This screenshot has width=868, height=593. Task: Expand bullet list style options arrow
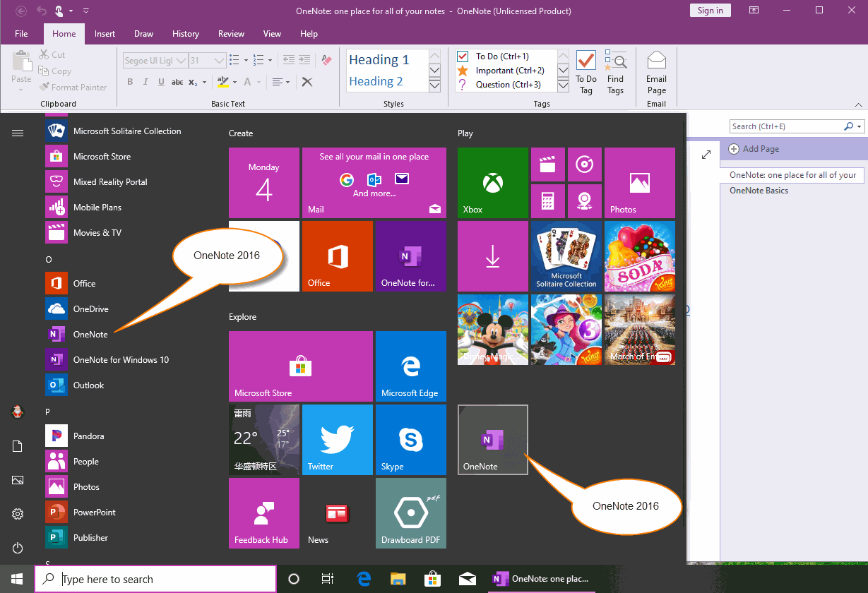point(245,61)
